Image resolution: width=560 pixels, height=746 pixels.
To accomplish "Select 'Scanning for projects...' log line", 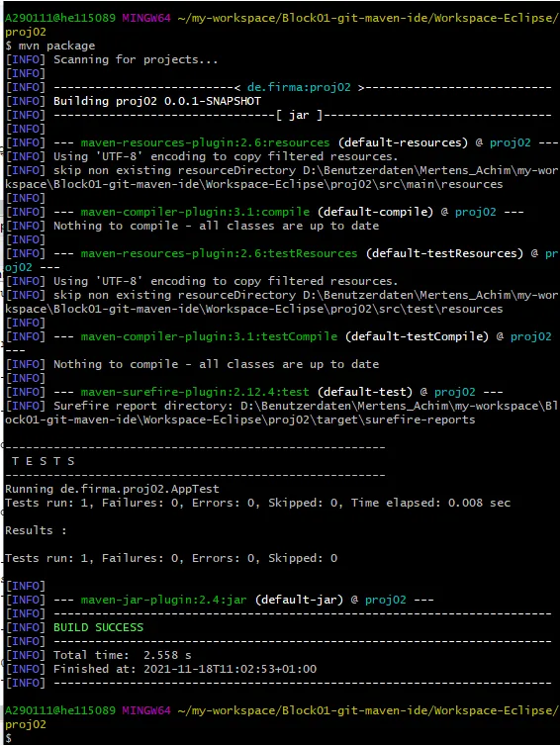I will [136, 59].
